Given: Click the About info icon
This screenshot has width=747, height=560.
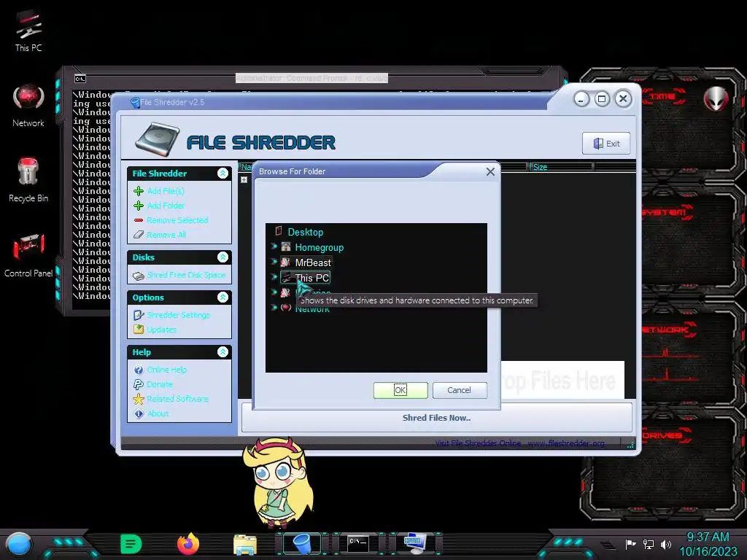Looking at the screenshot, I should pos(139,414).
